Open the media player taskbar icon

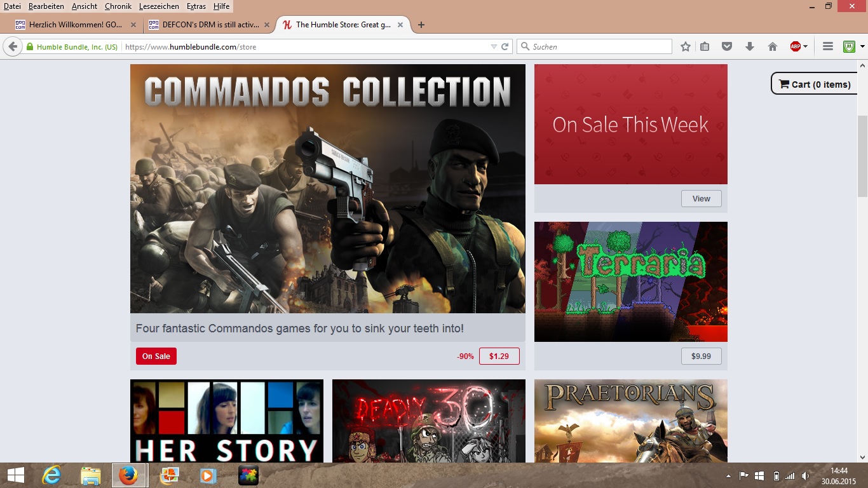point(208,475)
